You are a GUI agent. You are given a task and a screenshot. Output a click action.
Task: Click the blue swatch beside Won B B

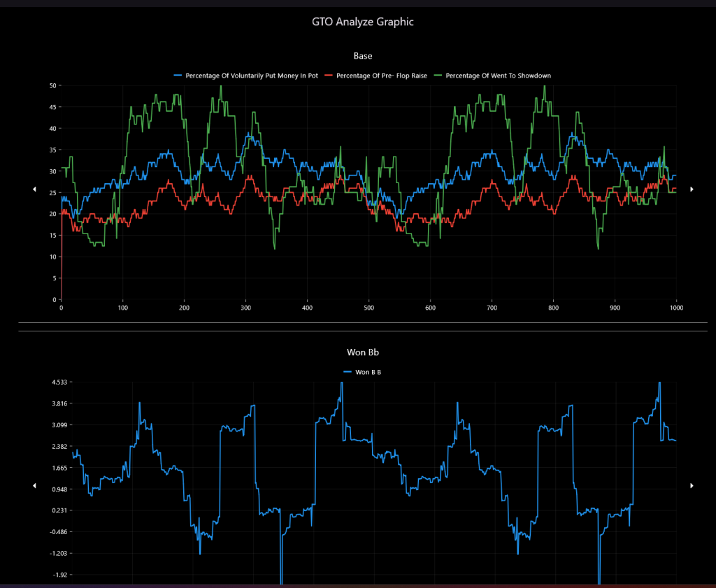[x=348, y=372]
